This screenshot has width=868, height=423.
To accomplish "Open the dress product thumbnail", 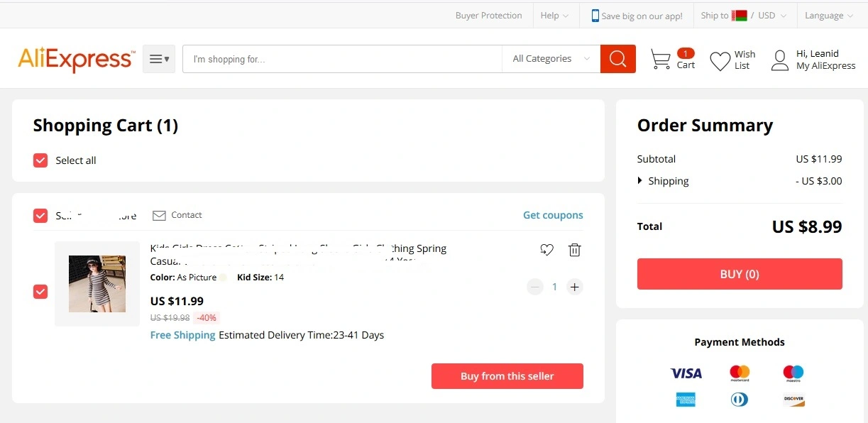I will (x=97, y=284).
